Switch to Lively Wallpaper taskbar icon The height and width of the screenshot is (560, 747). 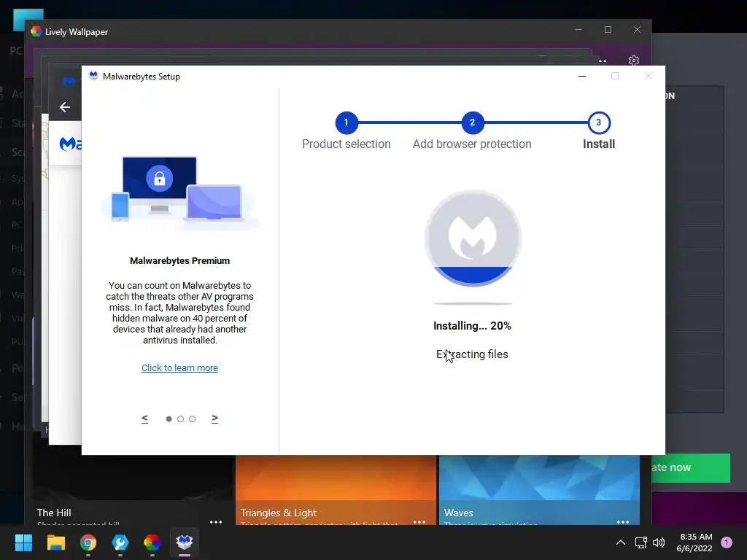click(x=152, y=542)
